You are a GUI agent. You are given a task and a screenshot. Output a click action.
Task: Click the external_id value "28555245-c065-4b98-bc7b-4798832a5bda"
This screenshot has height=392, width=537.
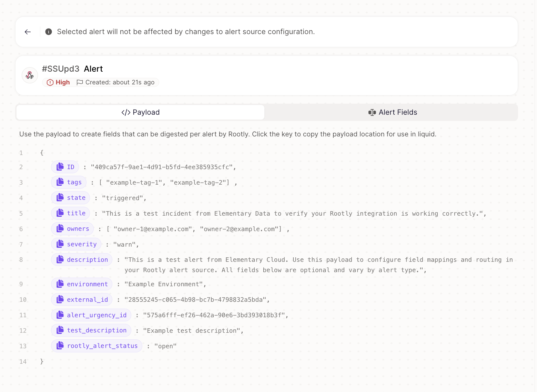point(195,300)
